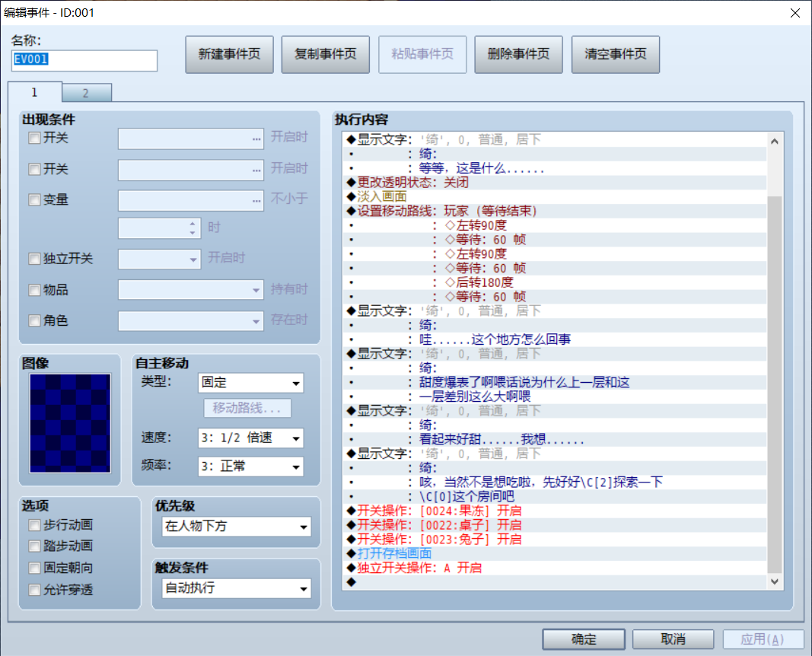812x656 pixels.
Task: Expand the 触发条件 dropdown showing 自动执行
Action: (237, 588)
